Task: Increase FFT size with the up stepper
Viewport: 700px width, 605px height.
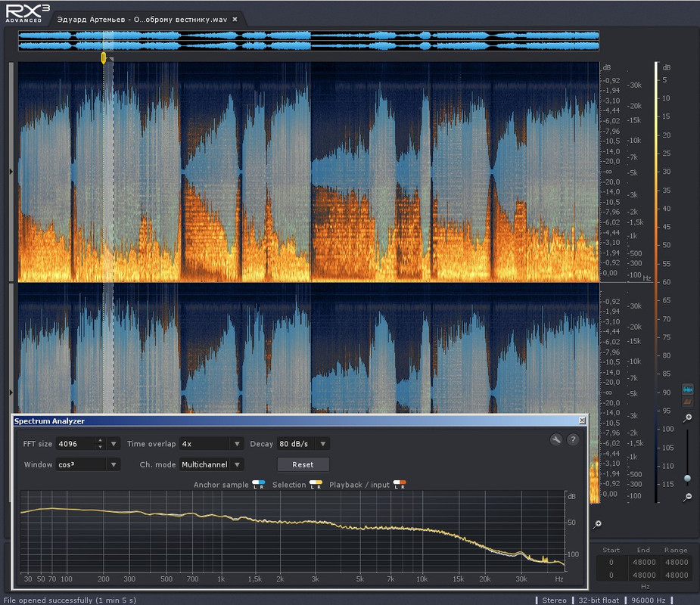Action: click(x=100, y=441)
